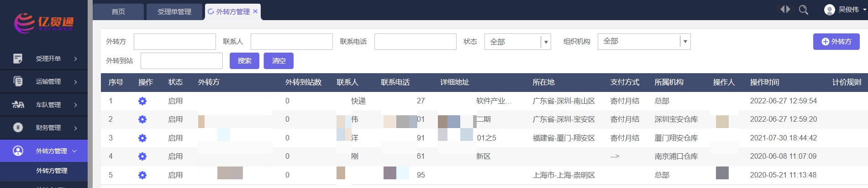
Task: Click the 搜索 button
Action: pos(244,61)
